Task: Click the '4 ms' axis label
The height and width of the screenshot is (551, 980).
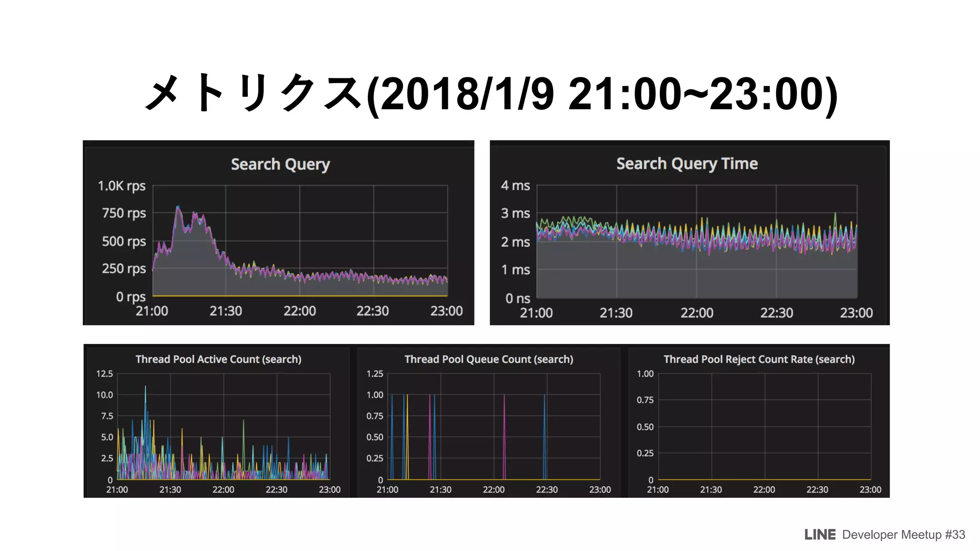Action: [515, 186]
